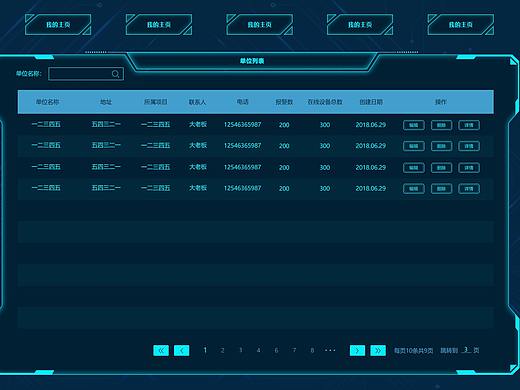Open the first 我的主页 navigation tab
520x390 pixels.
tap(58, 25)
